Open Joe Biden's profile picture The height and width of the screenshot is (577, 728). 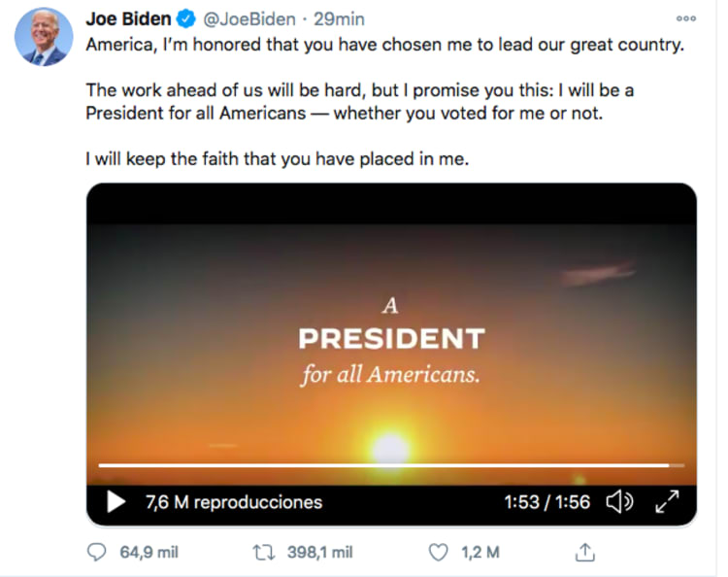coord(44,37)
